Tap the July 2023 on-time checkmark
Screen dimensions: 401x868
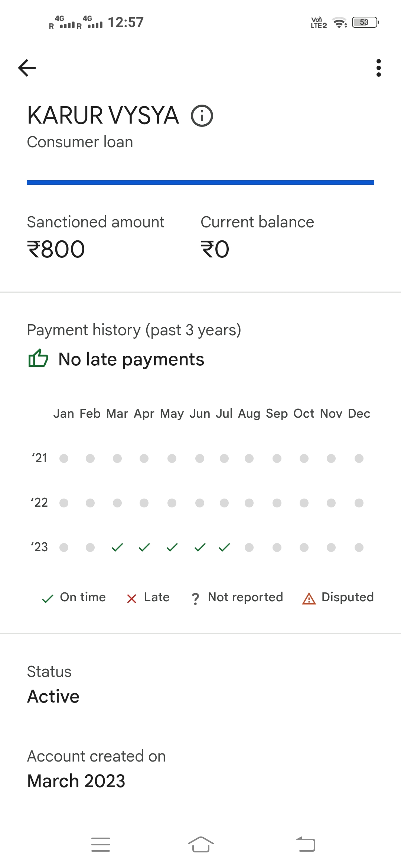coord(224,547)
